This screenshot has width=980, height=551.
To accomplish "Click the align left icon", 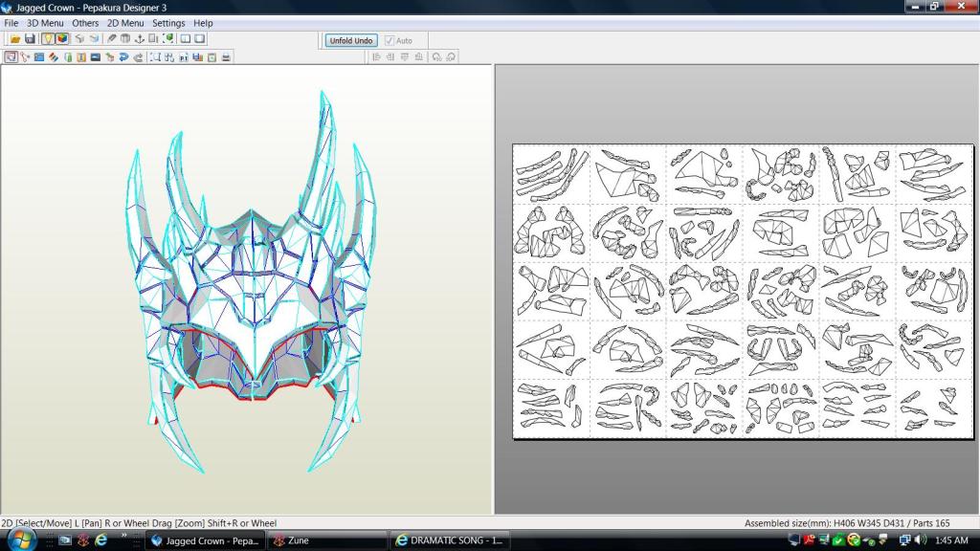I will (376, 56).
